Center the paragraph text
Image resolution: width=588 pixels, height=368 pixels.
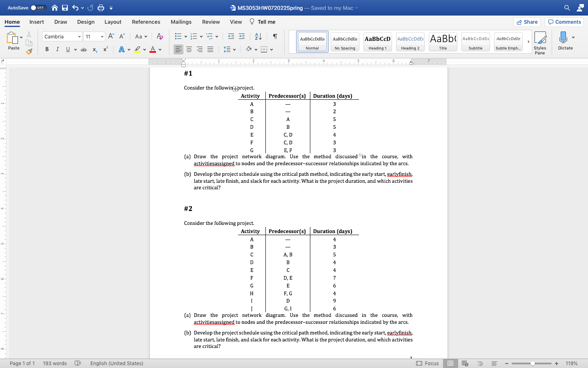(x=189, y=49)
